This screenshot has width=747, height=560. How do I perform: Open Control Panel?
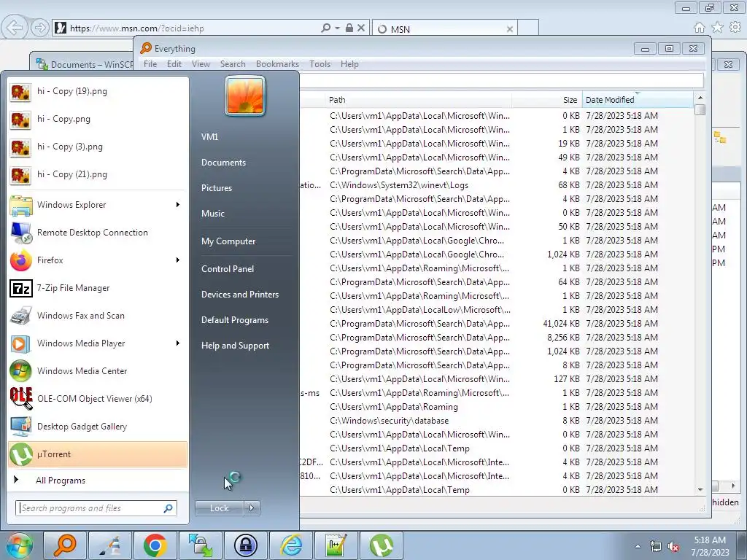point(228,269)
